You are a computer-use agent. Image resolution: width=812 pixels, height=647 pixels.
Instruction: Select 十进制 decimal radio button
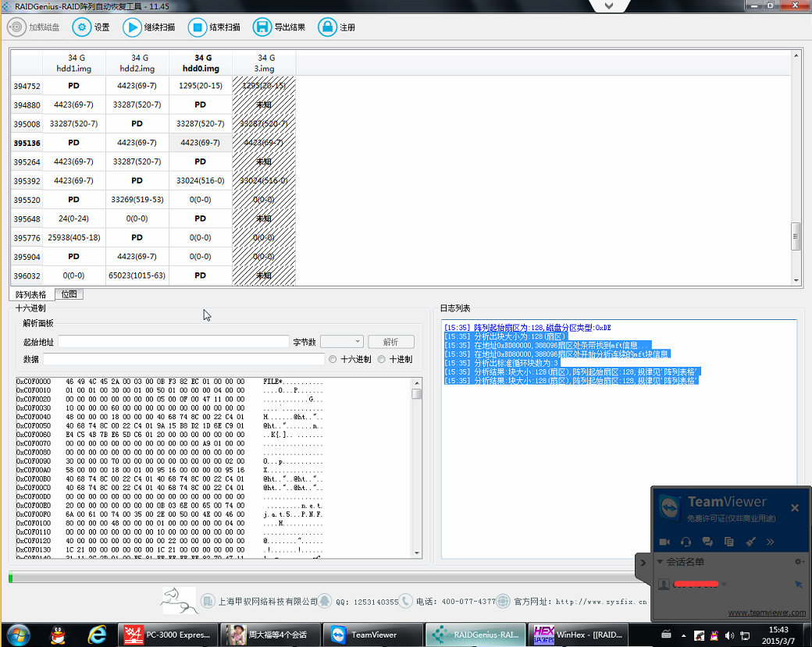382,359
